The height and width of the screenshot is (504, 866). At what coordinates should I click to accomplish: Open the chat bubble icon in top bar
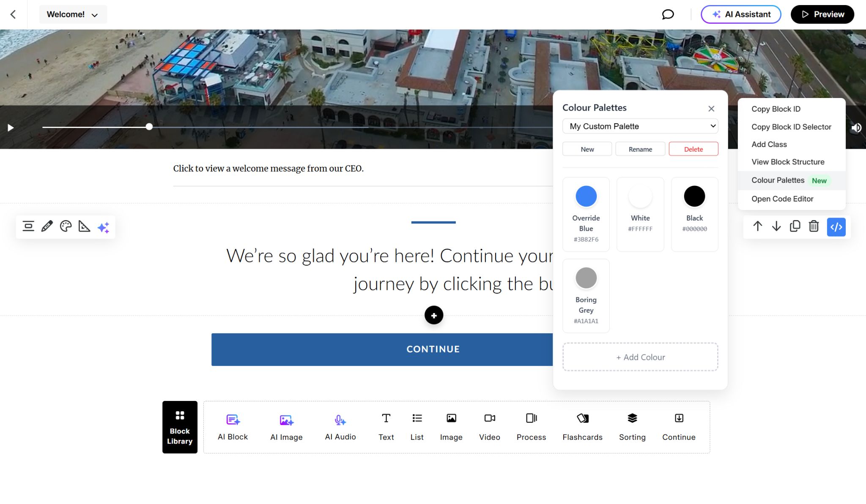(x=666, y=14)
